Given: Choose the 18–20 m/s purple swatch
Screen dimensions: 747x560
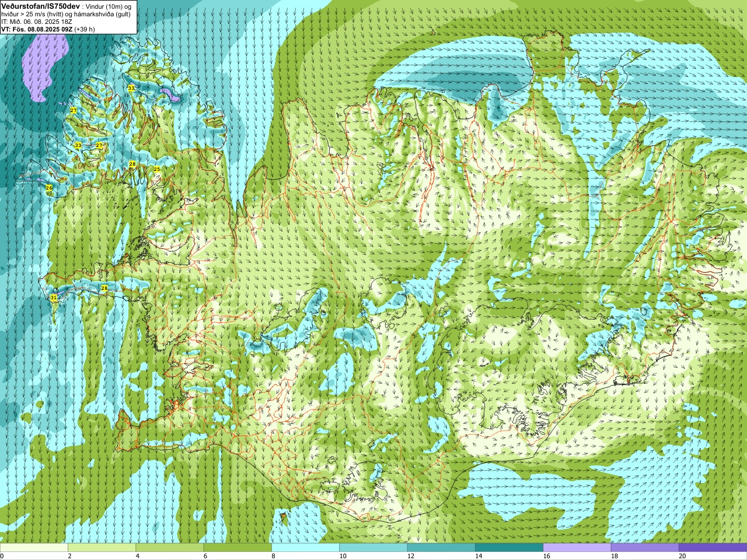Looking at the screenshot, I should (645, 548).
